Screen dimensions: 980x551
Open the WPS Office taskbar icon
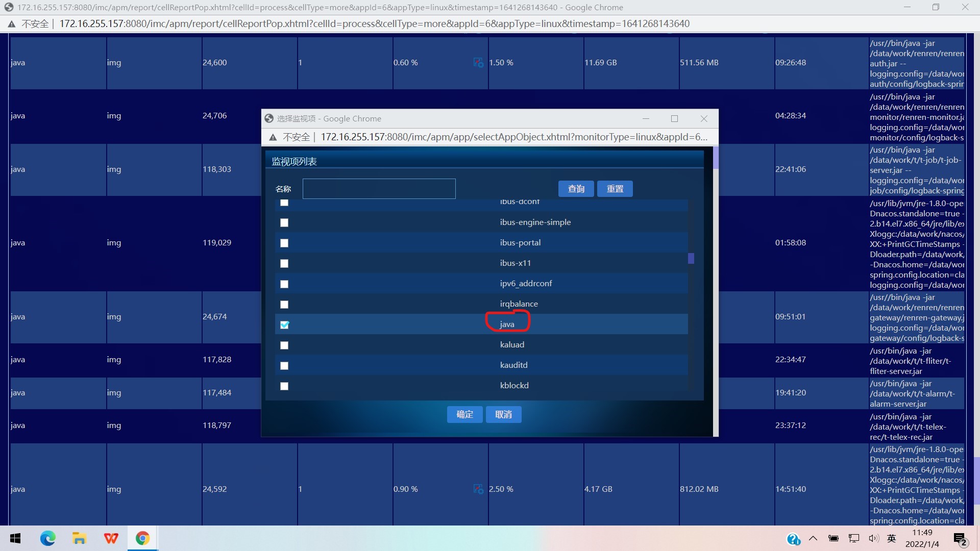click(111, 538)
